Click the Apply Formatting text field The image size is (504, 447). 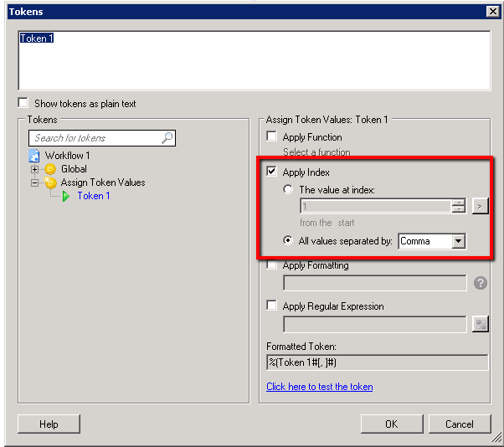374,283
